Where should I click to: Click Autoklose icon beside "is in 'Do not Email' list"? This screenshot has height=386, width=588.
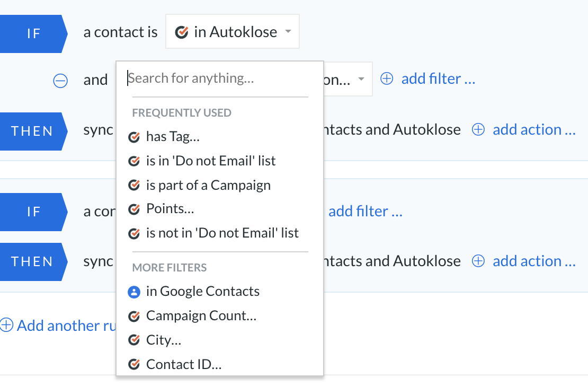[x=134, y=161]
